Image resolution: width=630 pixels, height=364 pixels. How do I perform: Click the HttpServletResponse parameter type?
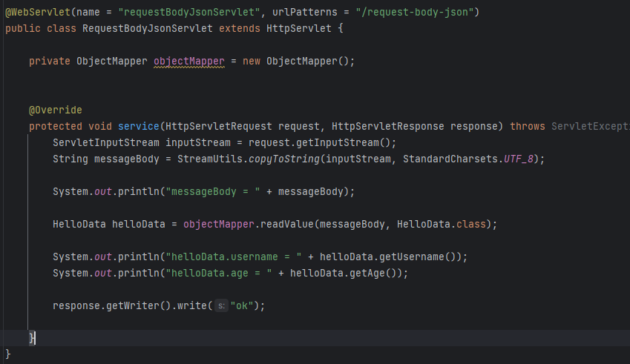coord(388,127)
